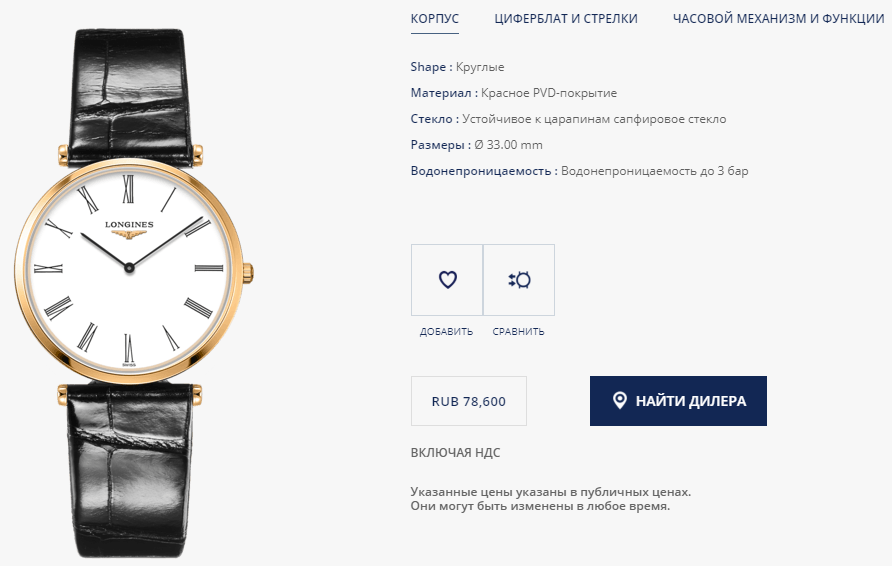Image resolution: width=892 pixels, height=566 pixels.
Task: Click the Размеры 33.00 mm line
Action: point(477,145)
